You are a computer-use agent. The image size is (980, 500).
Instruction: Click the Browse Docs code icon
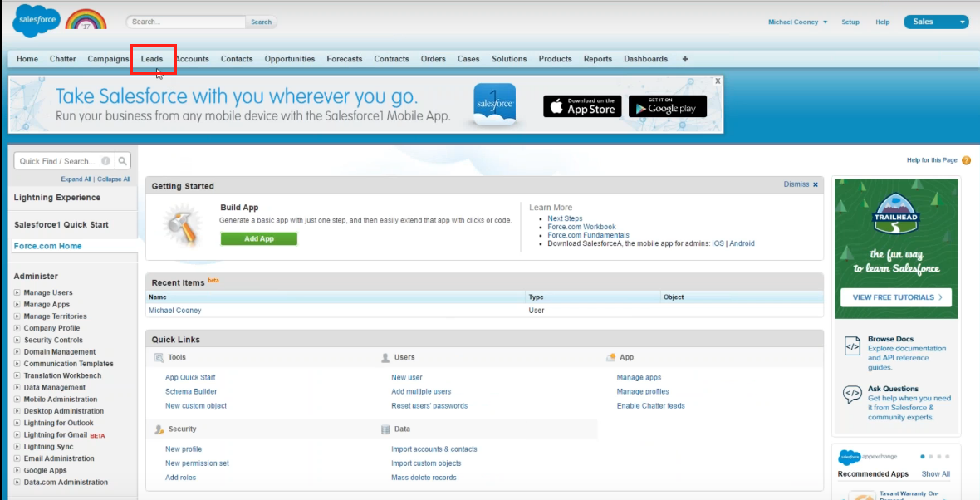tap(852, 345)
